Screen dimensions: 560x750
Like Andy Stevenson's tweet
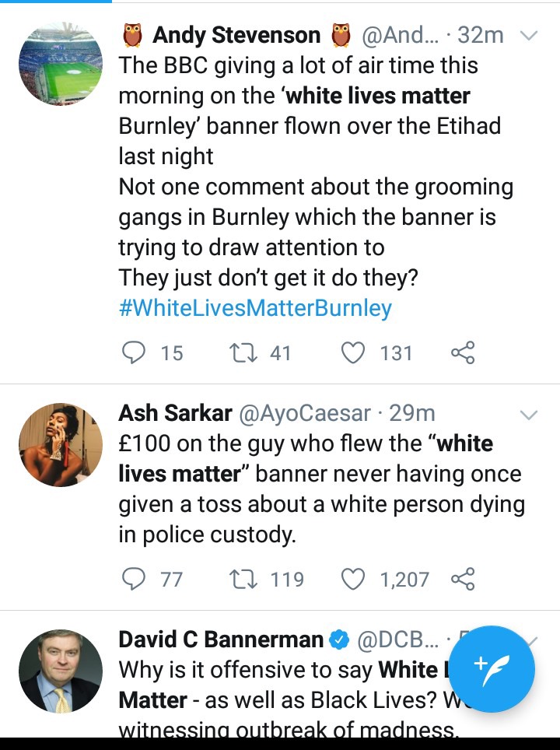[353, 353]
